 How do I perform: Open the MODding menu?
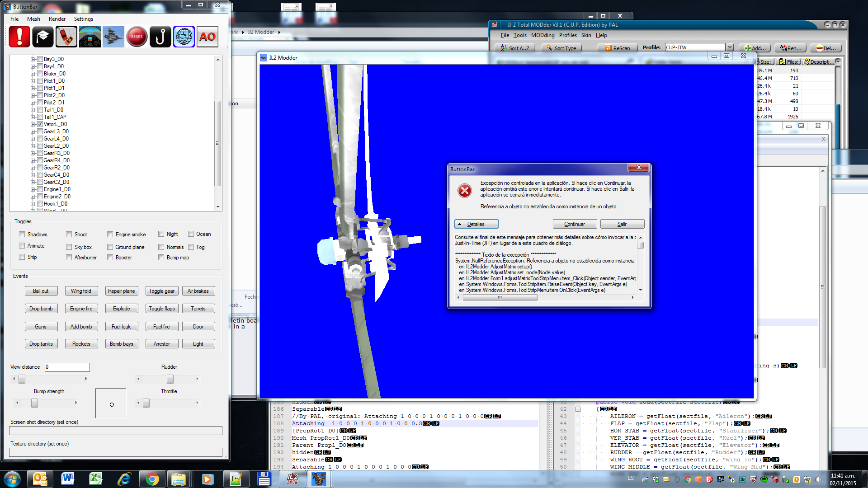coord(542,35)
